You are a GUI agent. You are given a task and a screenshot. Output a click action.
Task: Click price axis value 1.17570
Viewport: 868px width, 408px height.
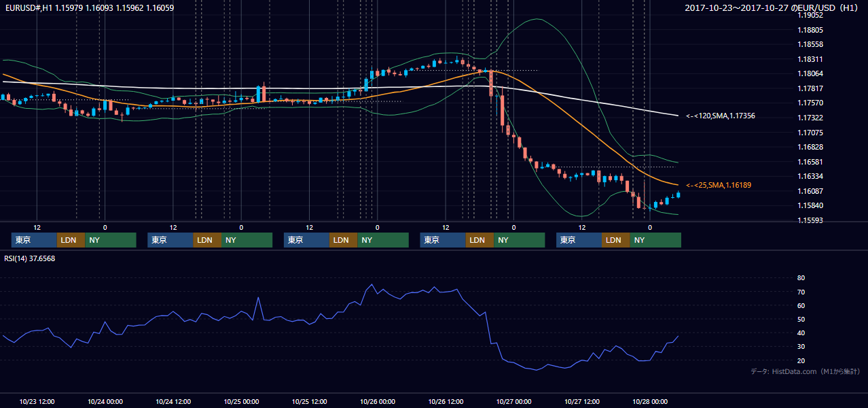coord(810,103)
